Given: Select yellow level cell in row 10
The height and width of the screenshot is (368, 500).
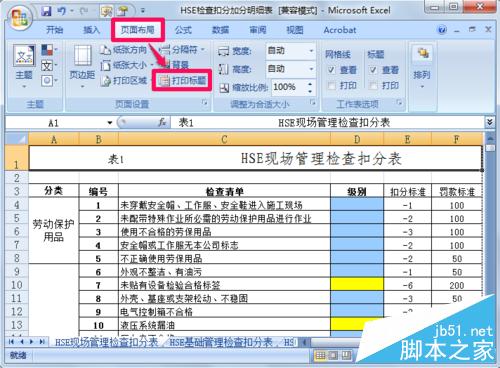Looking at the screenshot, I should 357,284.
